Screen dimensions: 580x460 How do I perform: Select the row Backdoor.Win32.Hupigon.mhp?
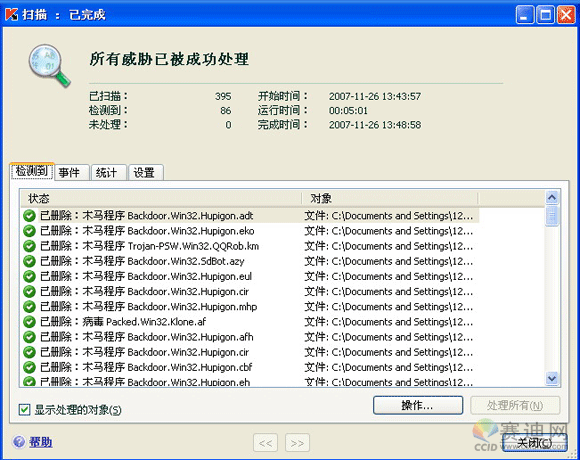pyautogui.click(x=250, y=307)
